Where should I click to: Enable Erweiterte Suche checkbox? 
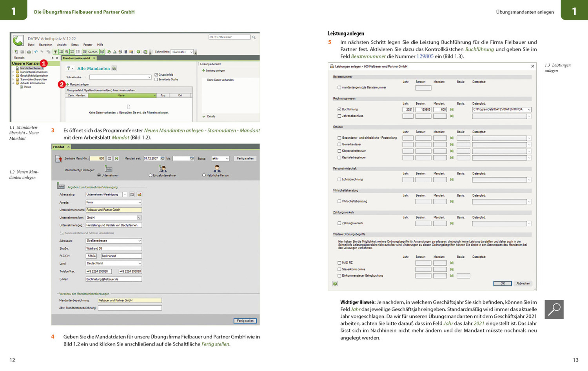(x=156, y=80)
